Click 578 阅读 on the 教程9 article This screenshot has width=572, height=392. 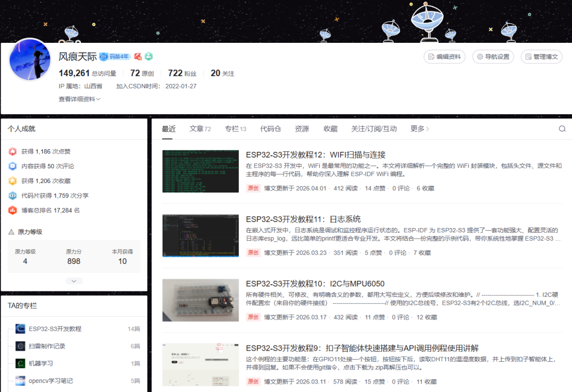(345, 382)
